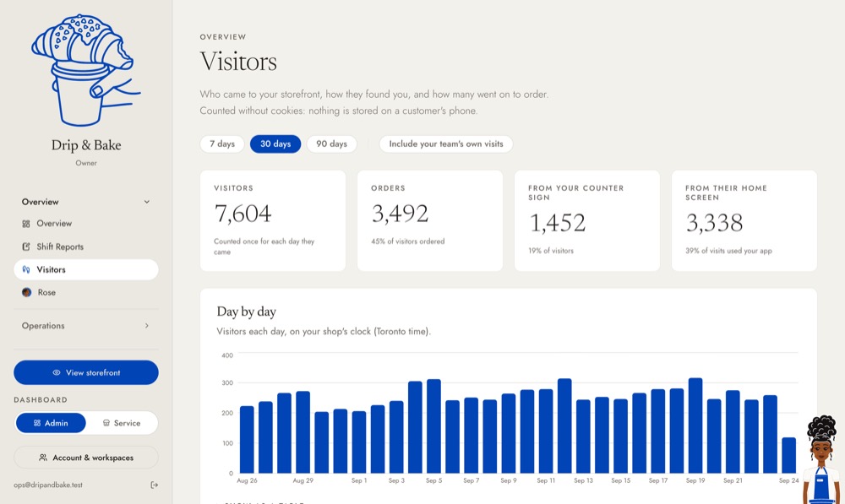This screenshot has height=504, width=845.
Task: Click the '45% of visitors ordered' text
Action: [x=408, y=241]
